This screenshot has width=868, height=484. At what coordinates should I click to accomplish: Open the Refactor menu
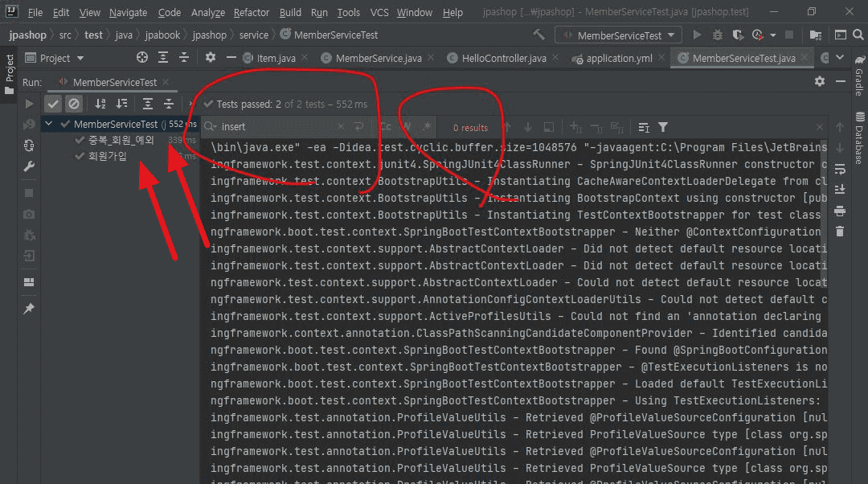(x=251, y=13)
